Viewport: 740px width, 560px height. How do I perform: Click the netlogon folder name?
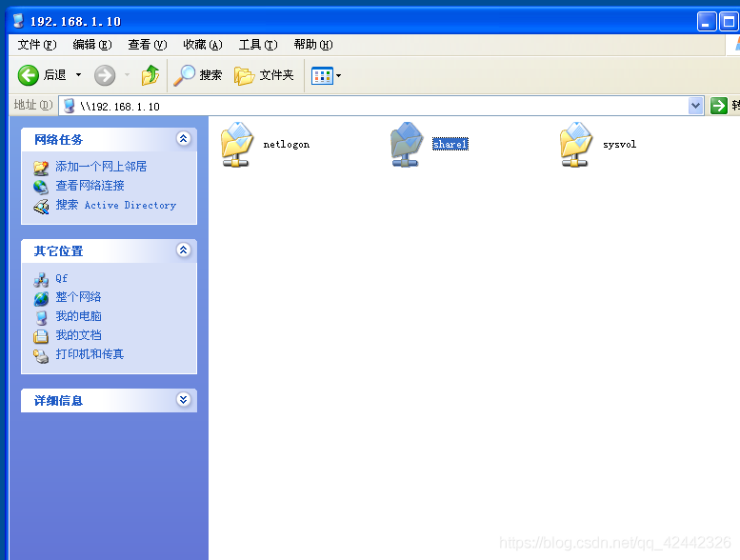[287, 145]
